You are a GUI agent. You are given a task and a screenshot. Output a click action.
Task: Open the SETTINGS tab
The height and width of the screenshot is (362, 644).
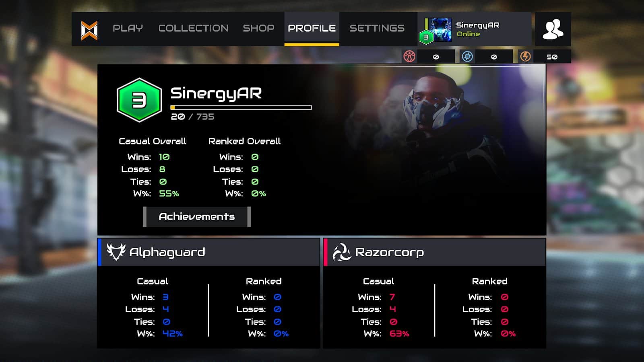pos(377,28)
